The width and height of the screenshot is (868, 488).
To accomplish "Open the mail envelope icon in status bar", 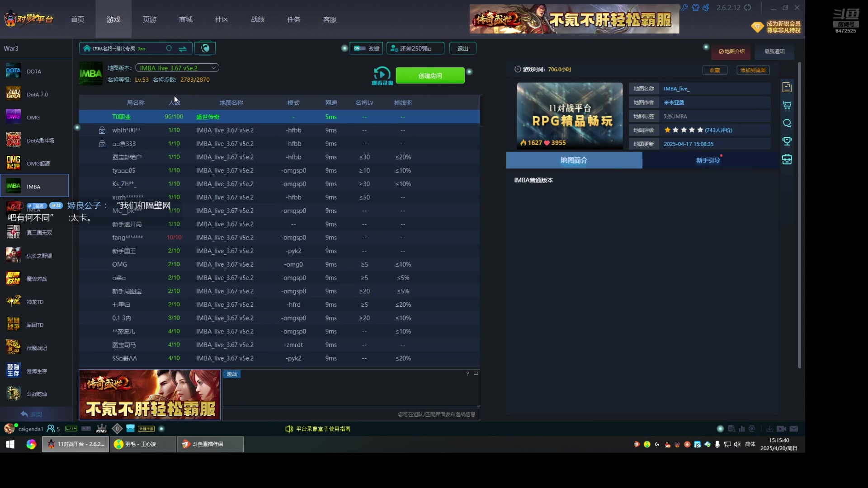I will (x=794, y=429).
